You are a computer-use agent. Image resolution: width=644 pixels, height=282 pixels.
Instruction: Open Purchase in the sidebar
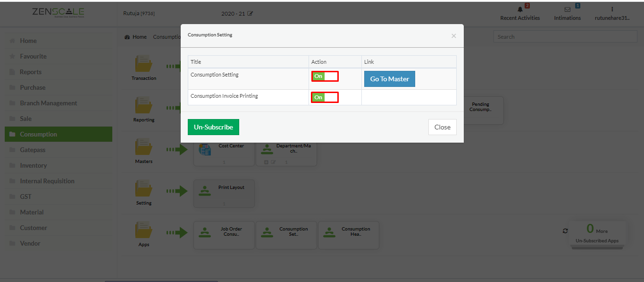pos(59,87)
